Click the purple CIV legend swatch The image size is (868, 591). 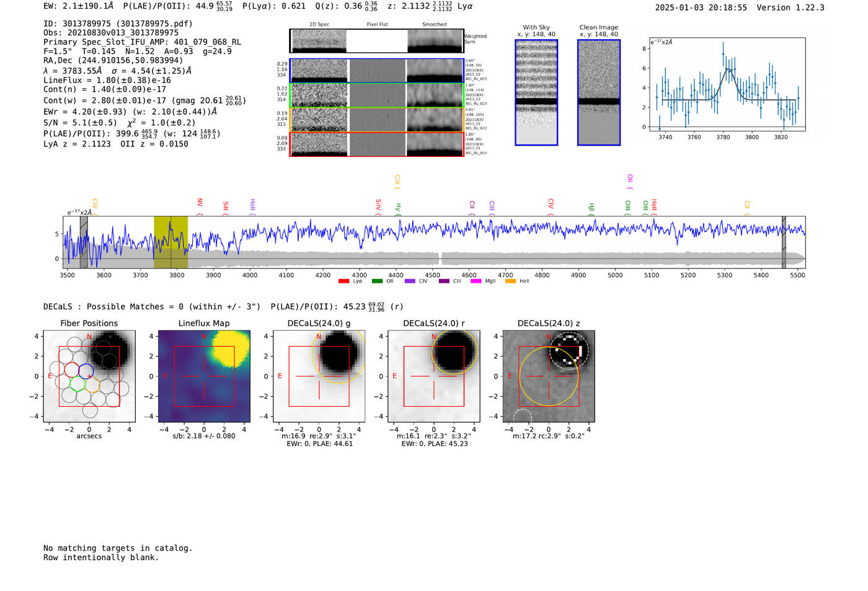[410, 282]
